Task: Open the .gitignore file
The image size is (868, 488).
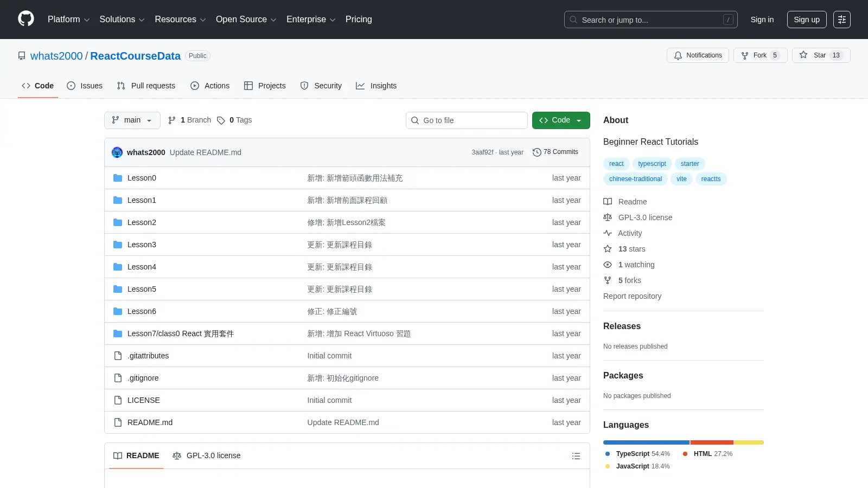Action: [143, 378]
